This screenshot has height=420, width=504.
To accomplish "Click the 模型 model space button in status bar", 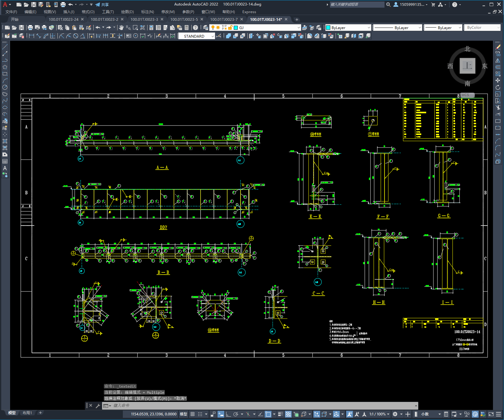I will pyautogui.click(x=184, y=414).
